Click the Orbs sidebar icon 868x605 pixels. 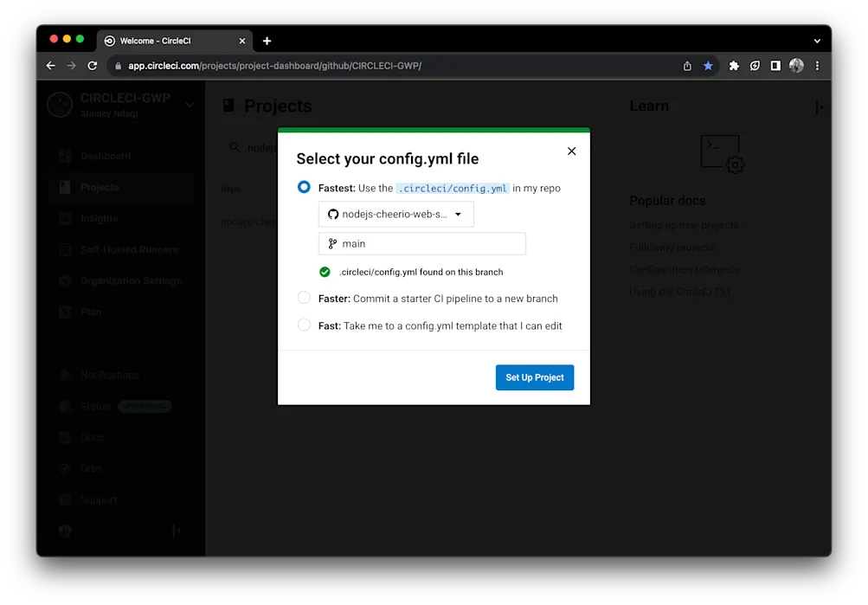[x=65, y=468]
